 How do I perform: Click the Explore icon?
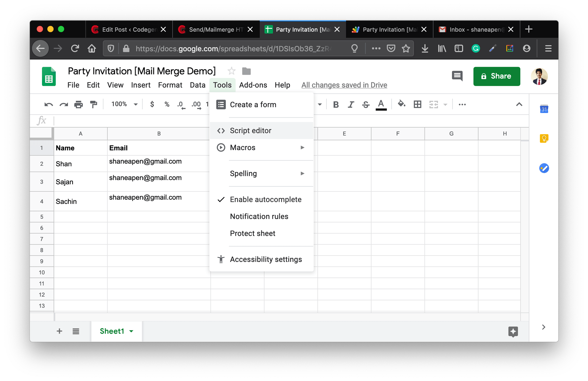pyautogui.click(x=513, y=331)
